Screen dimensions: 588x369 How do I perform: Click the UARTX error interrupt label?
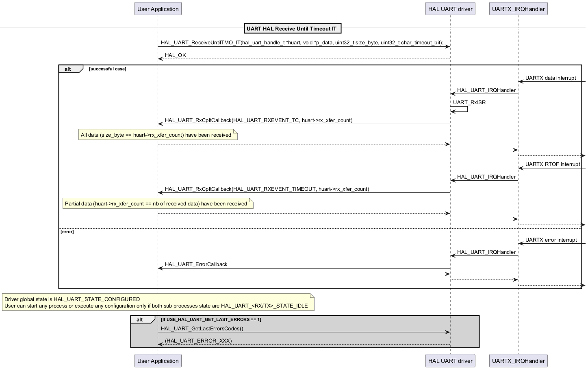(x=551, y=240)
